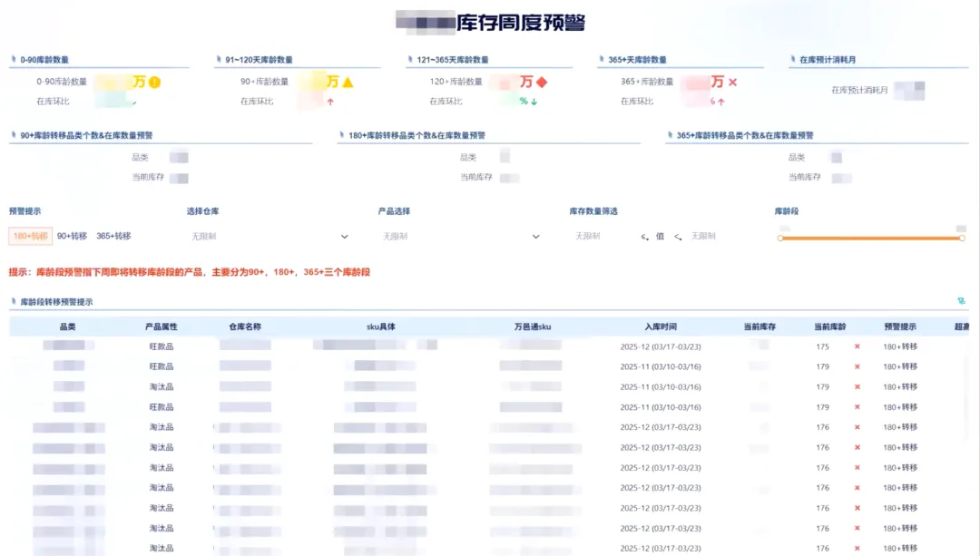Select the 365+转移 warning filter
The image size is (980, 556).
(113, 236)
